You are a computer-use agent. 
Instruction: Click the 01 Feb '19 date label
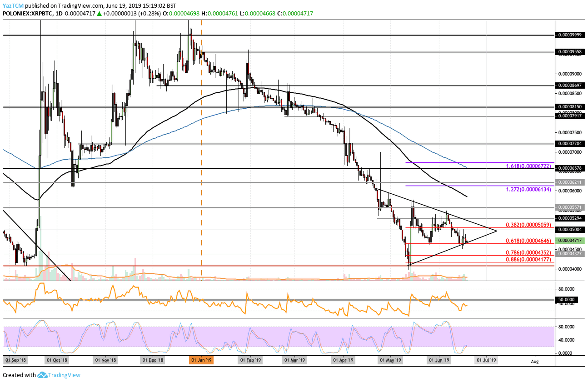[x=251, y=360]
